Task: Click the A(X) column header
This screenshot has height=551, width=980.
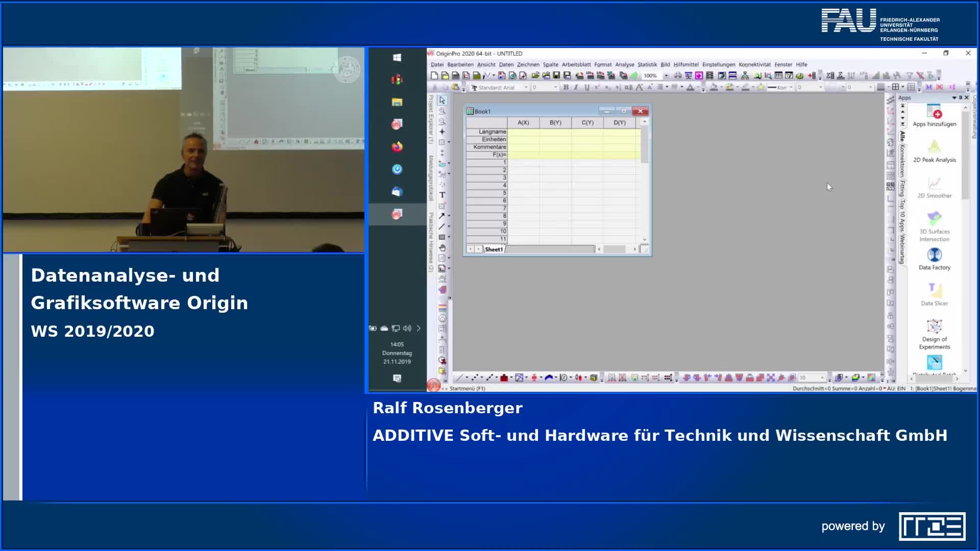Action: [x=523, y=123]
